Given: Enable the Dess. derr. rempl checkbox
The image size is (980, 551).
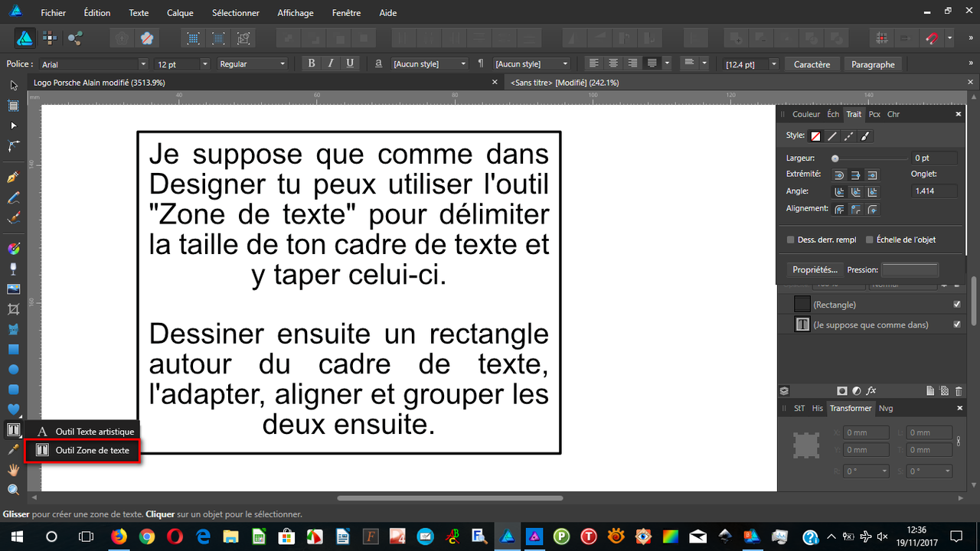Looking at the screenshot, I should (790, 240).
